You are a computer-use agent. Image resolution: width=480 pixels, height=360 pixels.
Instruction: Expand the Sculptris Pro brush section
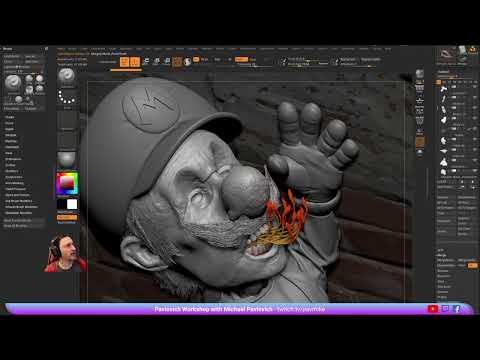[x=14, y=177]
